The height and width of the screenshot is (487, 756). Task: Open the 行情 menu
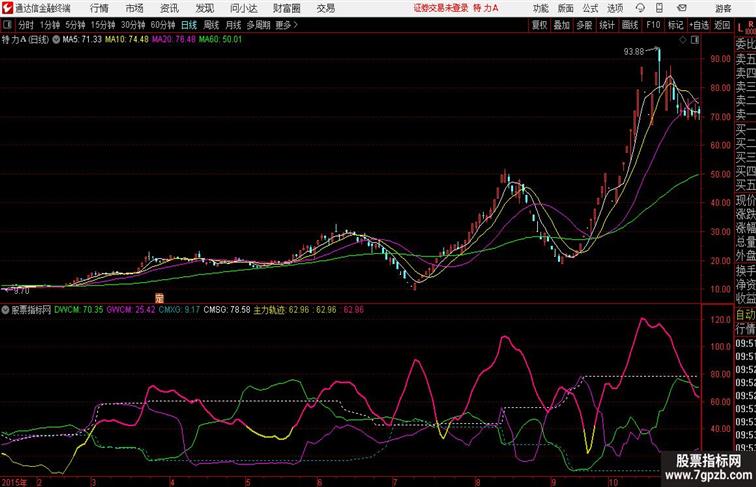[x=97, y=8]
